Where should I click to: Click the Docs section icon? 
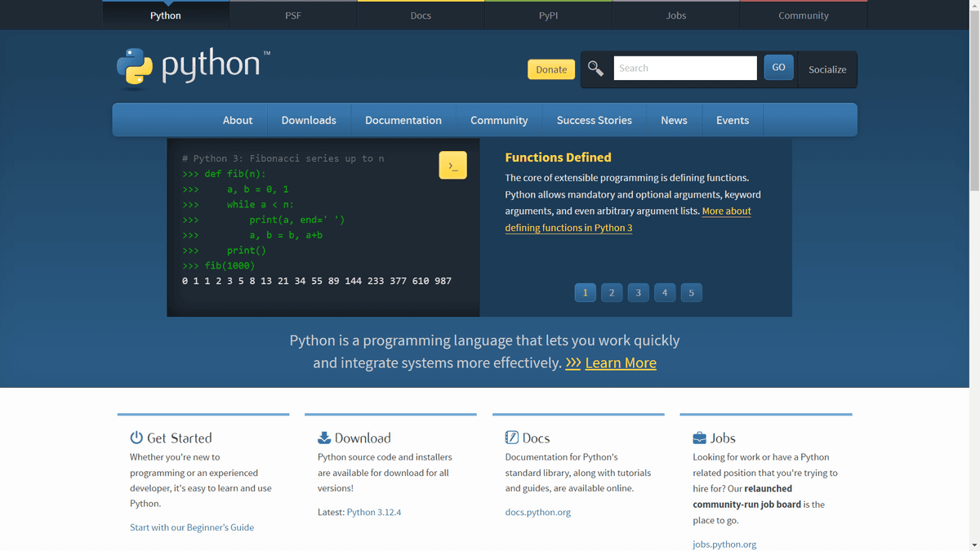(x=511, y=438)
